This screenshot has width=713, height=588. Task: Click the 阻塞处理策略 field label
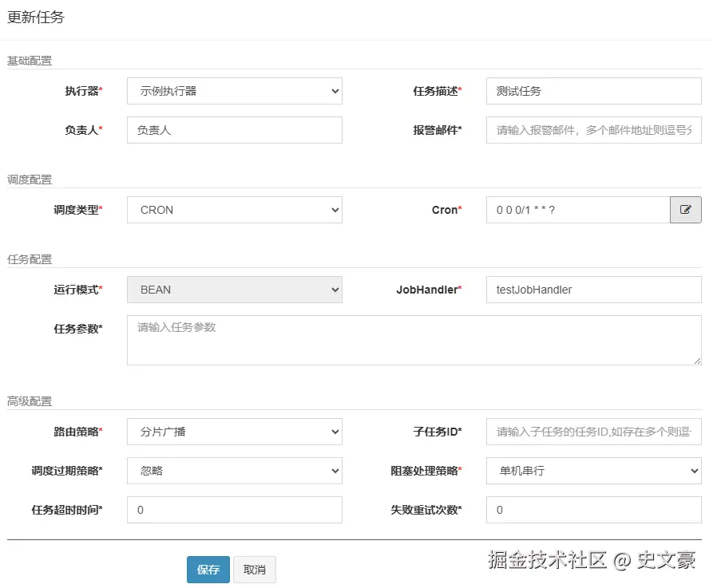click(426, 470)
